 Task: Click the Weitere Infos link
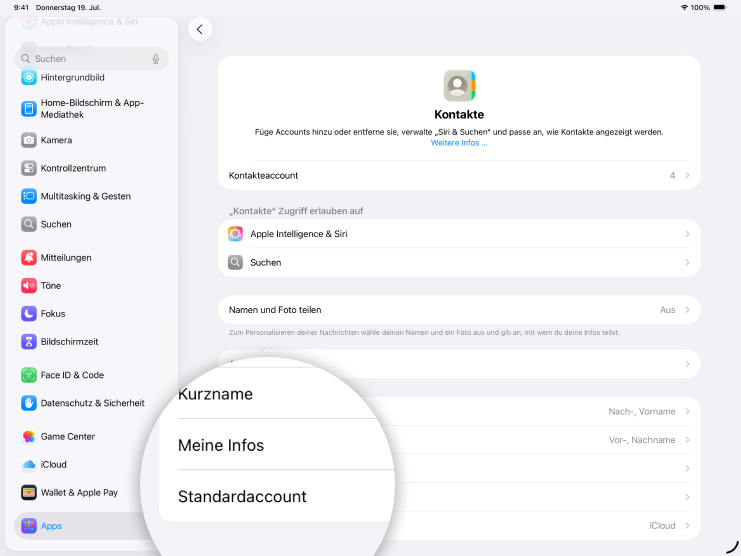tap(459, 143)
